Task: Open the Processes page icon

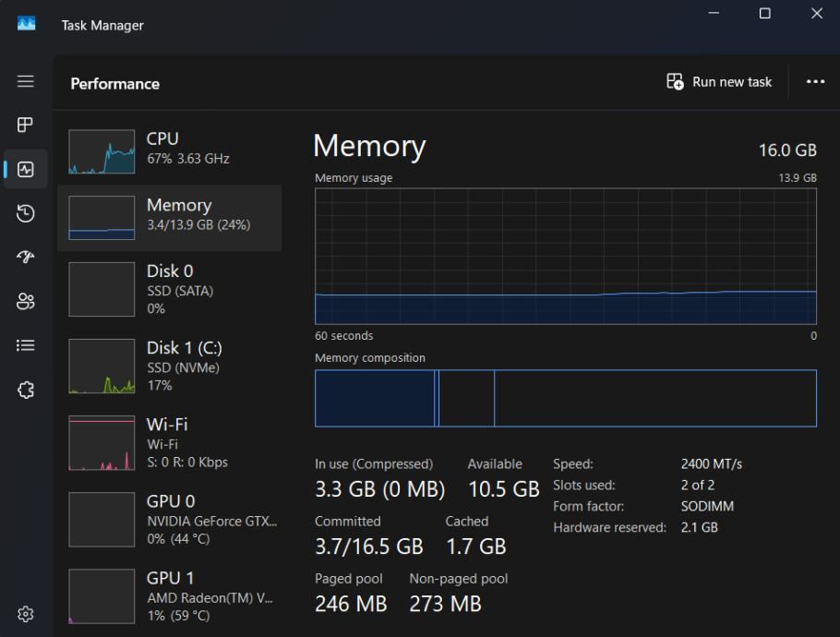Action: 26,125
